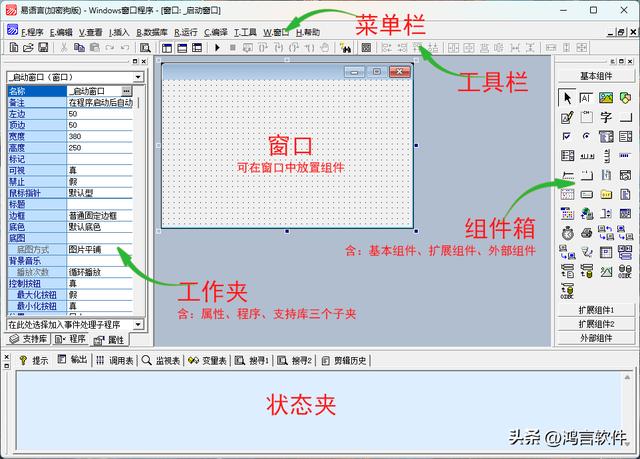Select the radio button component icon
This screenshot has height=459, width=640.
pyautogui.click(x=587, y=136)
